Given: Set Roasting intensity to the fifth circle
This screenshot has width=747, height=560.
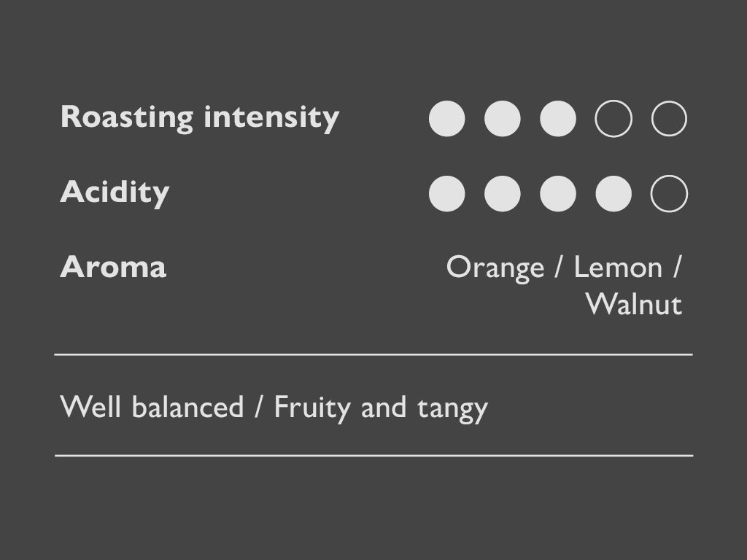Looking at the screenshot, I should (x=669, y=119).
